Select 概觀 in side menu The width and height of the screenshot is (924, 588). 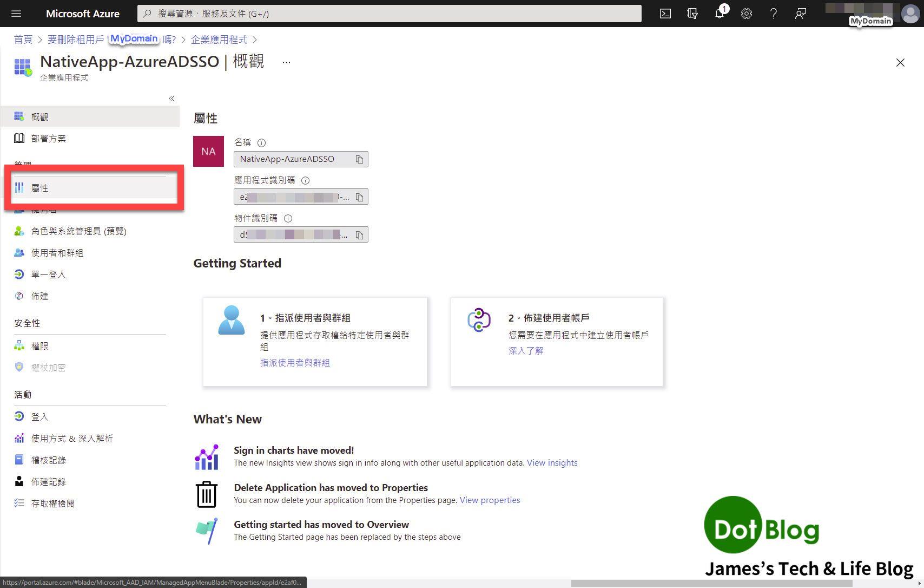click(x=90, y=116)
